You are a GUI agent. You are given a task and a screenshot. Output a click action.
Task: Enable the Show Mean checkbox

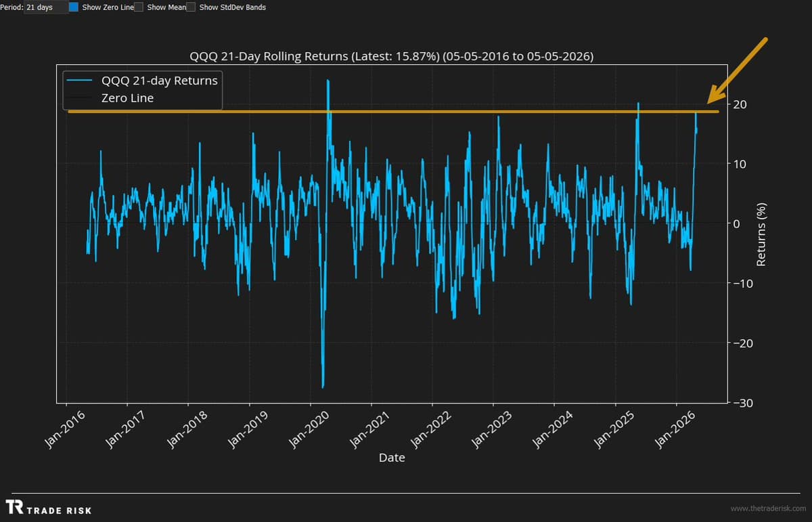pyautogui.click(x=139, y=7)
